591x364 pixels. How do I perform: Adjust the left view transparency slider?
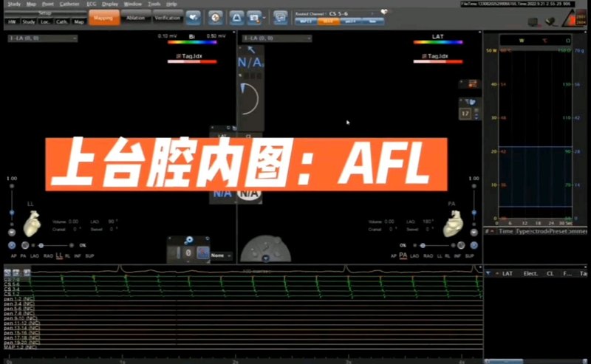41,245
